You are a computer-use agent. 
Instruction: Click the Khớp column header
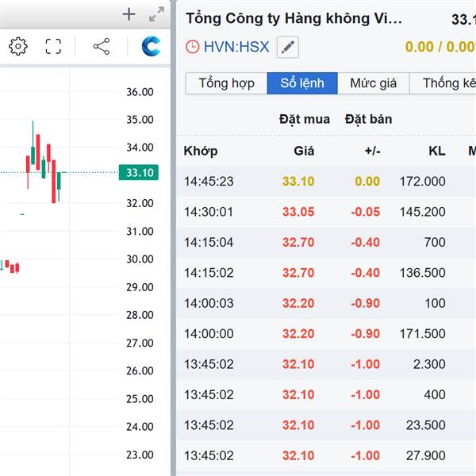pyautogui.click(x=201, y=151)
